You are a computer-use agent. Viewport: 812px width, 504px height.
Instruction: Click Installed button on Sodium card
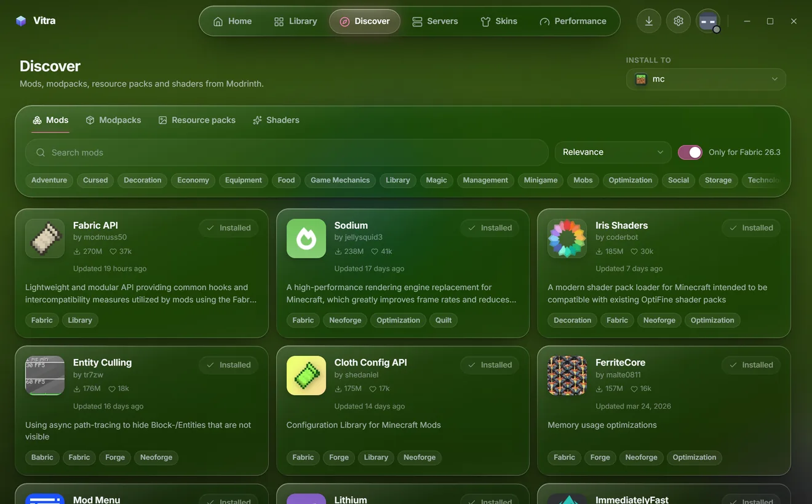(490, 228)
